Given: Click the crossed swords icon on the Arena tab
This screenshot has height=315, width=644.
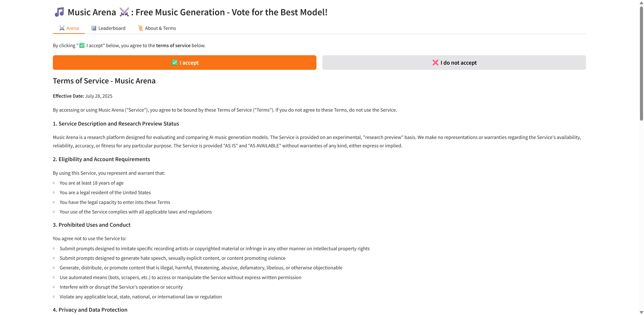Looking at the screenshot, I should [x=62, y=28].
